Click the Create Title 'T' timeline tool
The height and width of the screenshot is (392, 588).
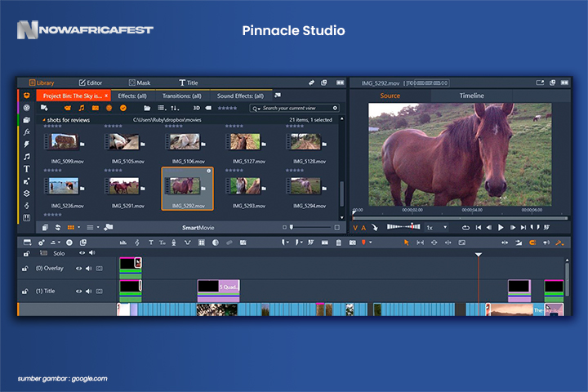coord(151,243)
